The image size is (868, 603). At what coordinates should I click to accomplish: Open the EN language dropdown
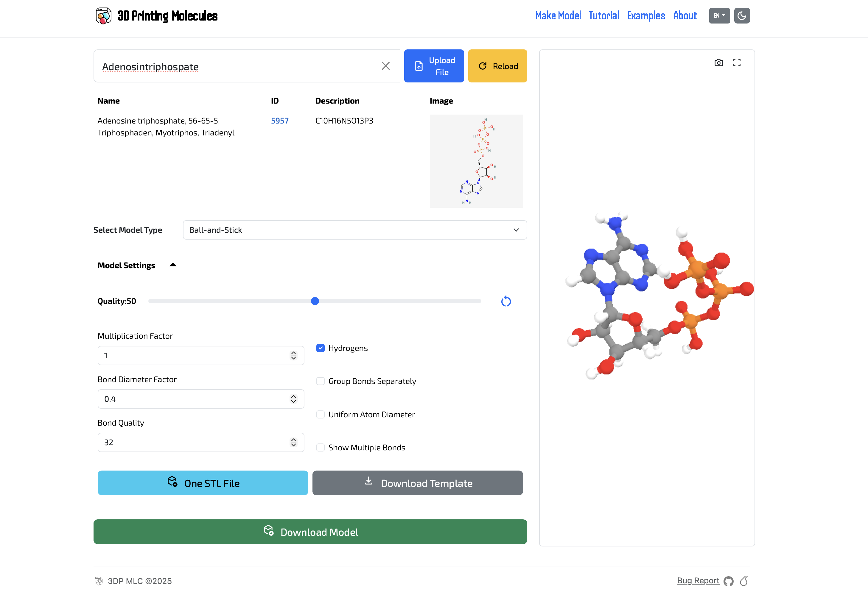coord(719,15)
